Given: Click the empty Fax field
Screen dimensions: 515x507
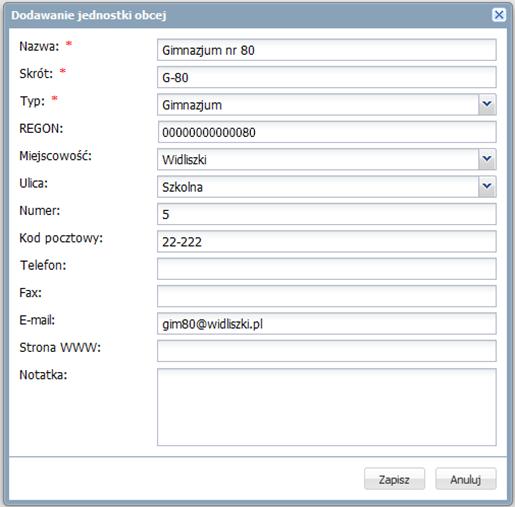Looking at the screenshot, I should click(327, 296).
